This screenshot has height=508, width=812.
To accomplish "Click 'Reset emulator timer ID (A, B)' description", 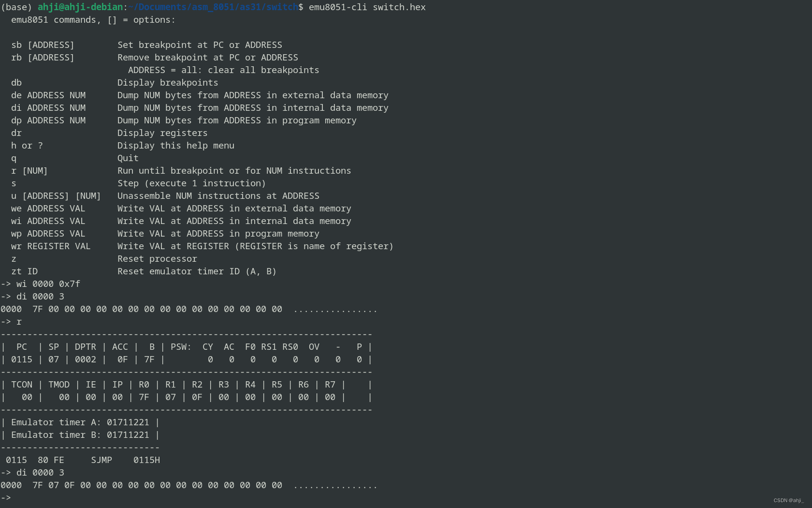I will point(197,271).
